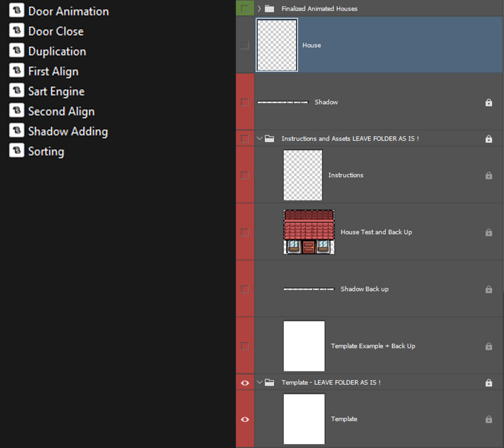Collapse the Instructions and Assets folder
Screen dimensions: 504x448
tap(259, 139)
